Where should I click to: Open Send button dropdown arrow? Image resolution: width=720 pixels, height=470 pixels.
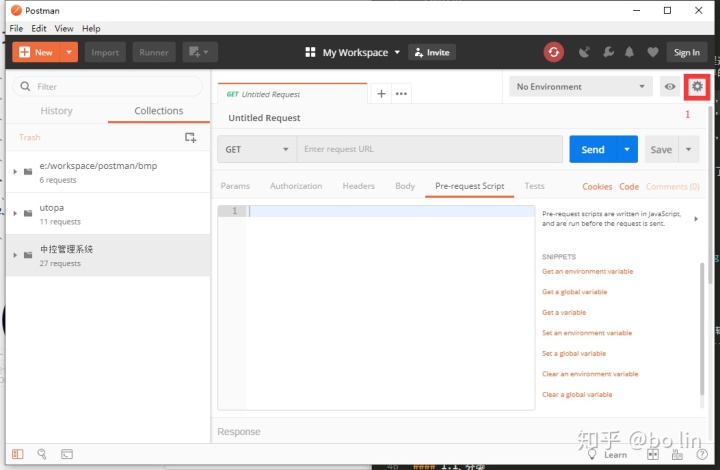click(x=627, y=149)
